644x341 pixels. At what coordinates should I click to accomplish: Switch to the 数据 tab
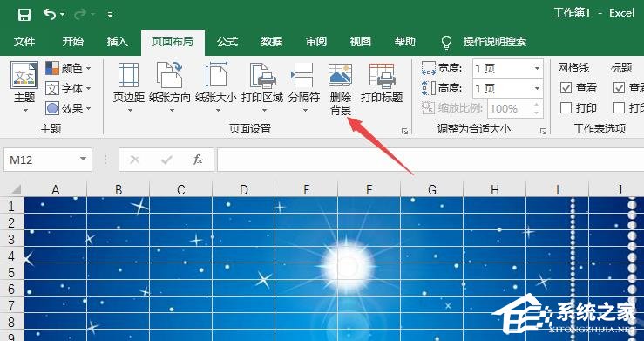click(272, 42)
